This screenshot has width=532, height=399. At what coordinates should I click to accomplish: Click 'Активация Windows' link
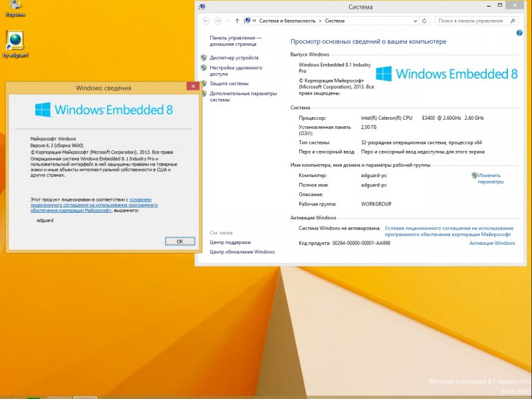tap(491, 243)
